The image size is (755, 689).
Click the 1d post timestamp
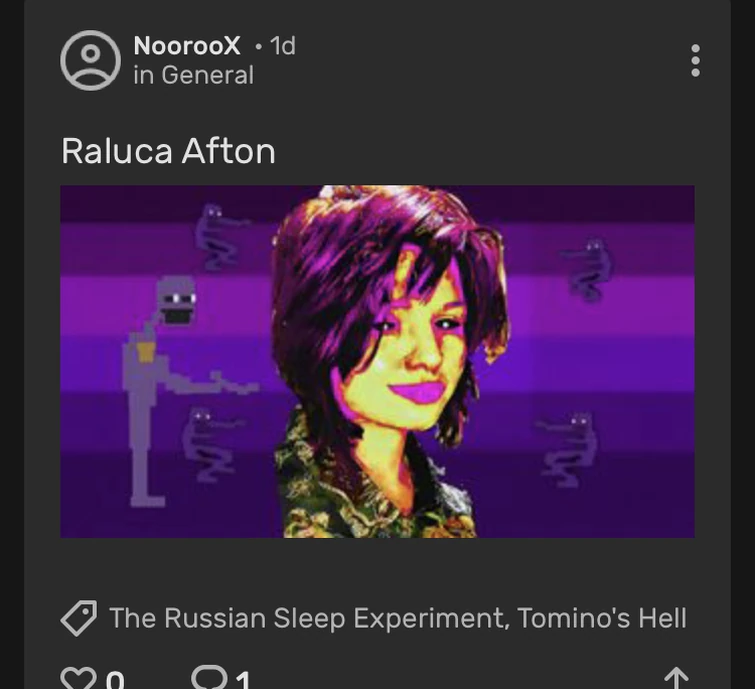tap(283, 46)
